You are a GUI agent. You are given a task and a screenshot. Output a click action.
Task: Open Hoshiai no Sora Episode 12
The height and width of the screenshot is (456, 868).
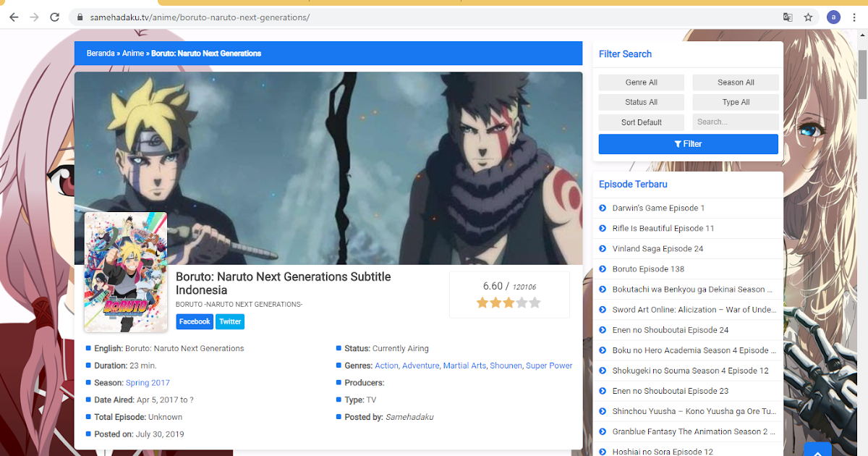(663, 452)
